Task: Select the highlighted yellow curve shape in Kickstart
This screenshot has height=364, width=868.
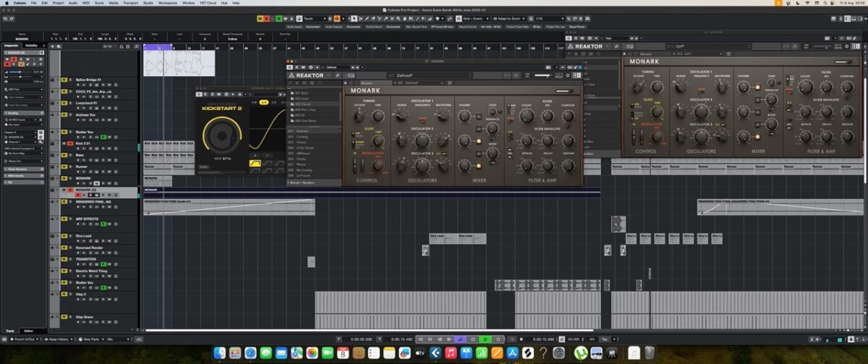Action: 255,163
